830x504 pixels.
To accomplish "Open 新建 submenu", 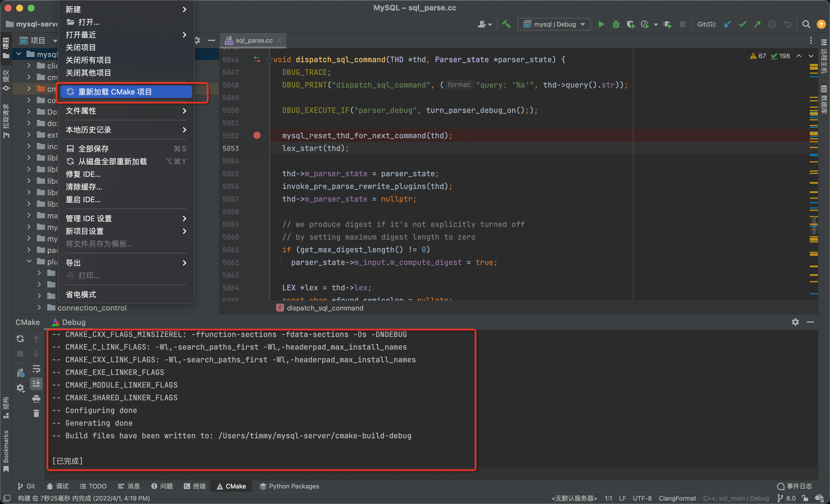I will point(126,10).
